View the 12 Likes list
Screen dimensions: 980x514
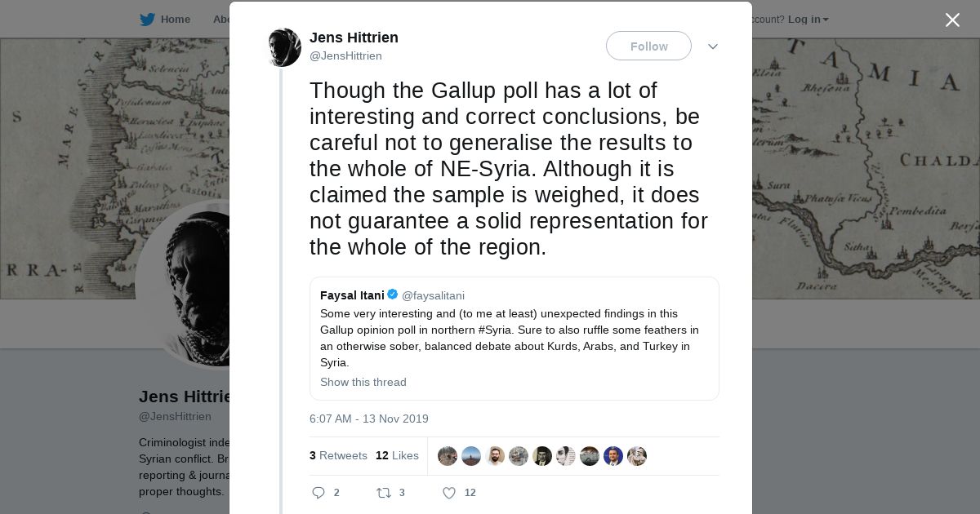tap(397, 455)
